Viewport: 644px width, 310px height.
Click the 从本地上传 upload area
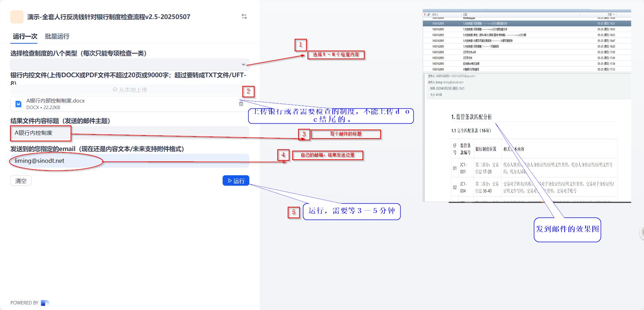tap(129, 90)
